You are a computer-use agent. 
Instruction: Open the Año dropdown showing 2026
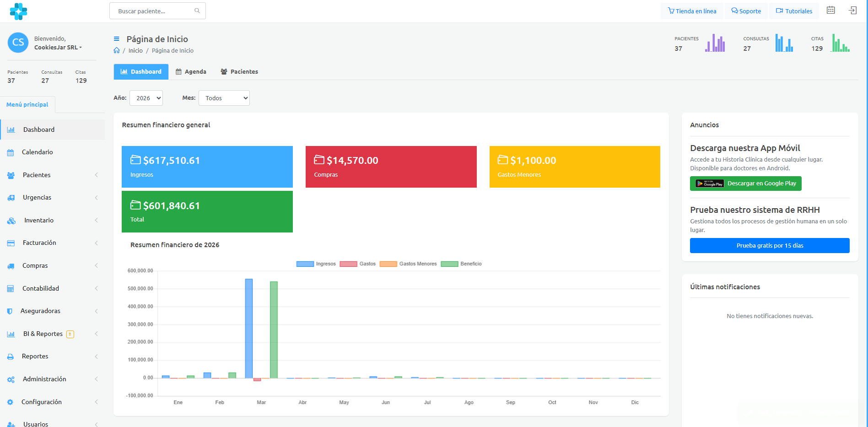click(x=146, y=98)
